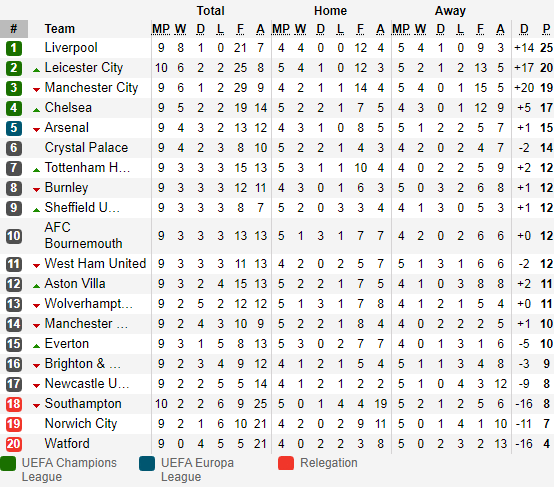Screen dimensions: 554x487
Task: Click the green UEFA Champions League legend swatch
Action: [x=8, y=464]
